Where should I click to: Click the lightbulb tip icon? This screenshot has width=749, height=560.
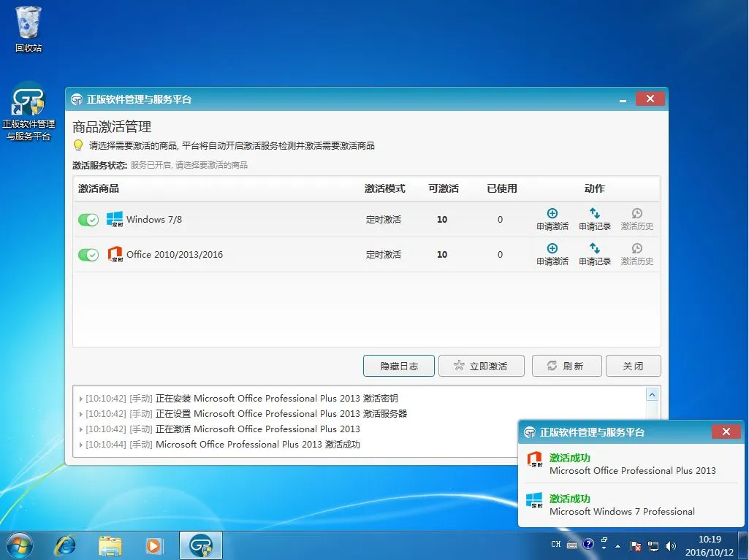point(78,145)
